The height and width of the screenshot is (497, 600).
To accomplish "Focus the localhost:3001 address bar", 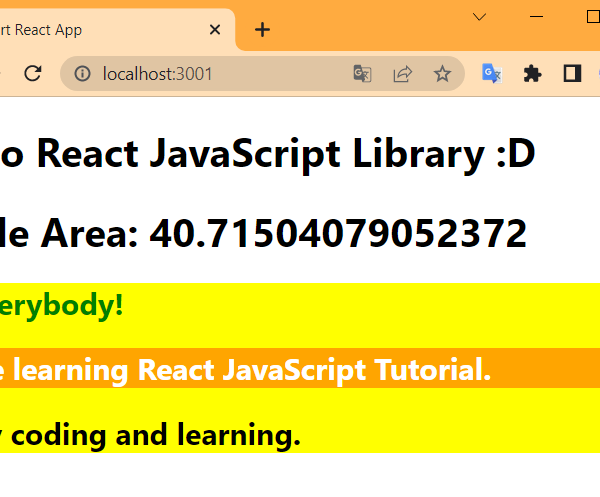I will pyautogui.click(x=220, y=74).
